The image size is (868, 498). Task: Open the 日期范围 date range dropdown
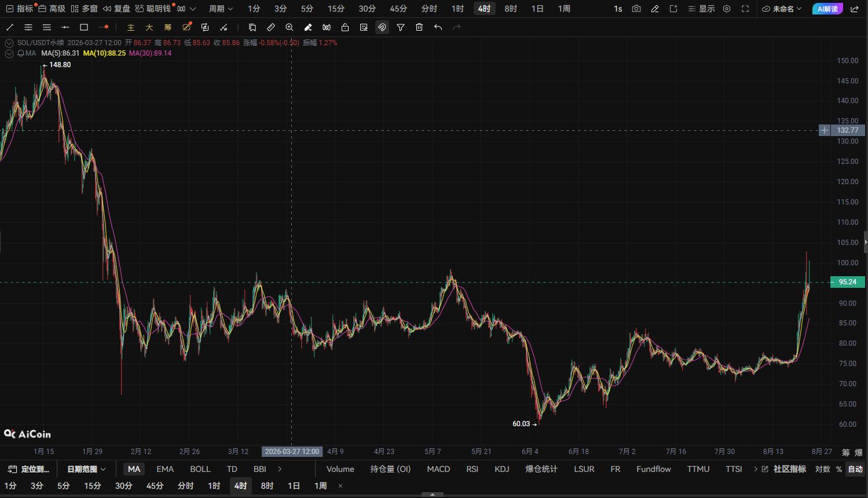[x=87, y=469]
